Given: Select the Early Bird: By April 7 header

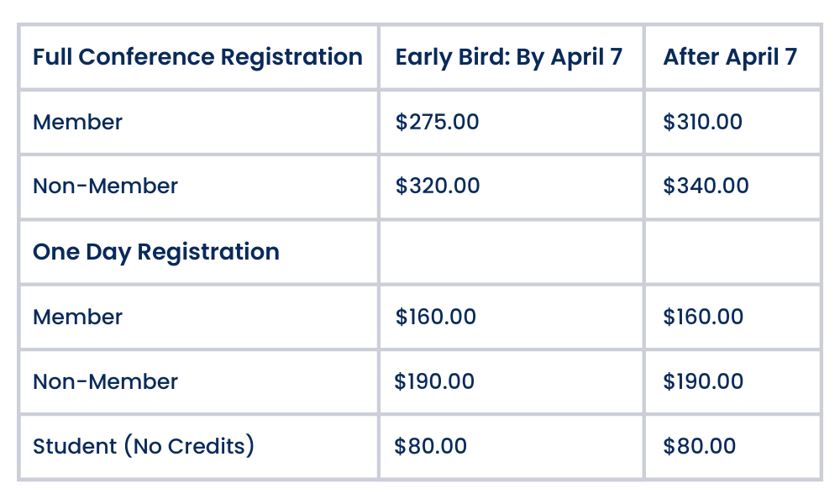Looking at the screenshot, I should [x=509, y=57].
